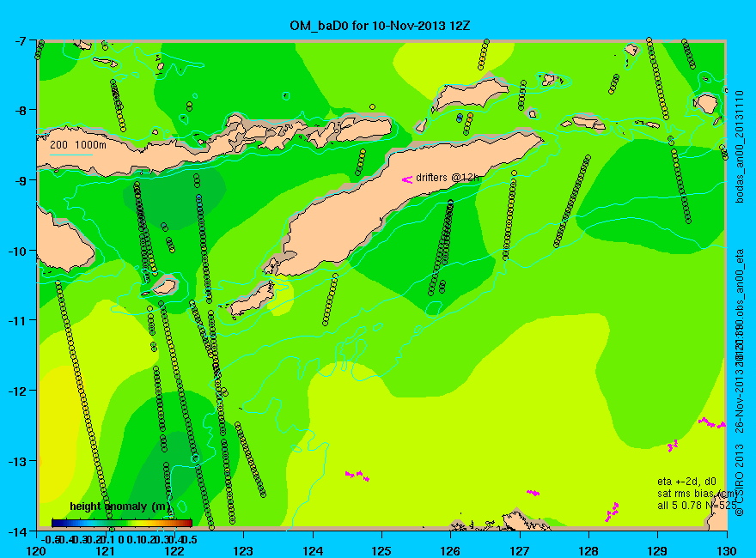Screen dimensions: 756x558
Task: Click longitude axis label "129"
Action: (658, 550)
